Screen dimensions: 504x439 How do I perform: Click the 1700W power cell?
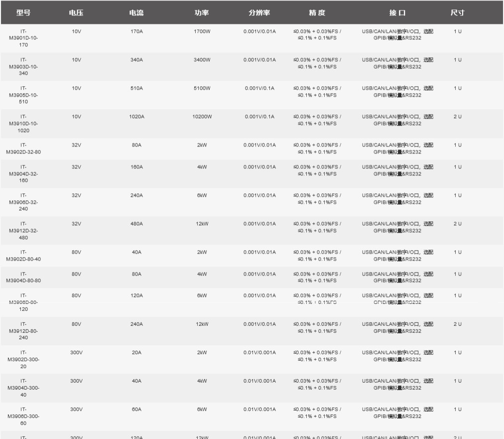pyautogui.click(x=202, y=31)
